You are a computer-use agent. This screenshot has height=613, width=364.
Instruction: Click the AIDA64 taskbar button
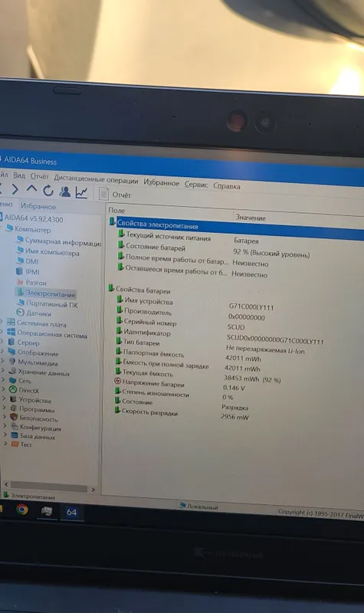[71, 512]
